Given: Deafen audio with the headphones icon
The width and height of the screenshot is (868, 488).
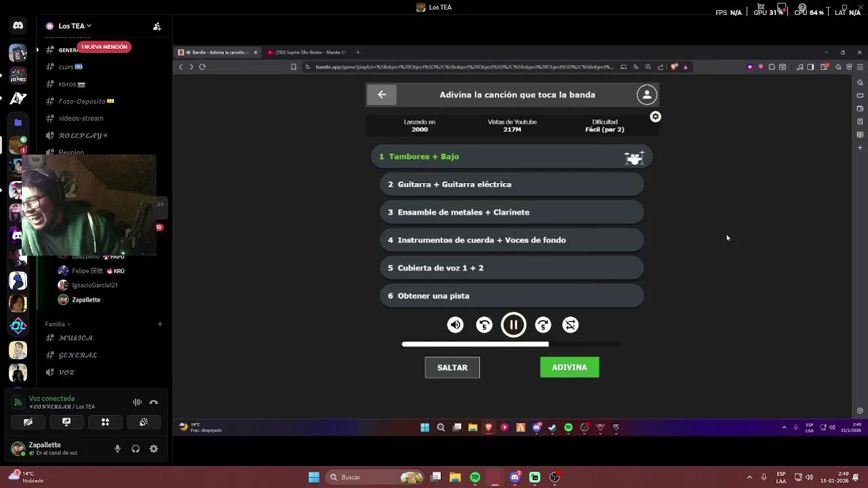Looking at the screenshot, I should (x=136, y=449).
